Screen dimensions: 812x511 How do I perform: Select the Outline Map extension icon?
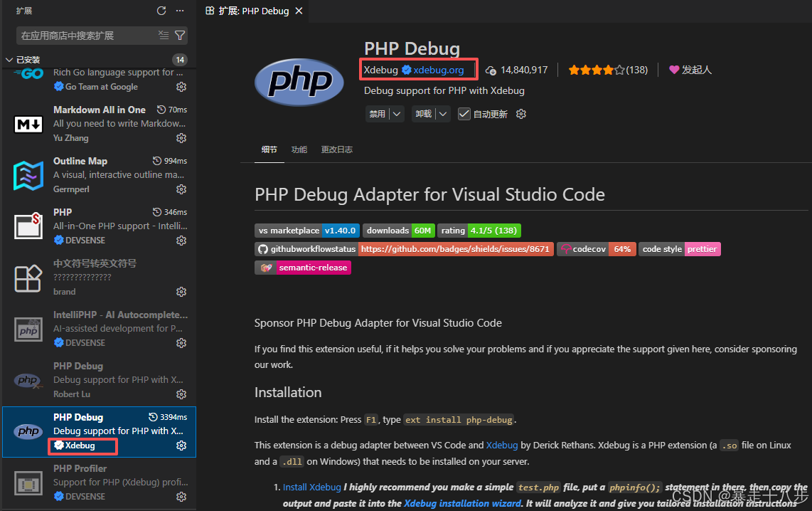pyautogui.click(x=28, y=176)
